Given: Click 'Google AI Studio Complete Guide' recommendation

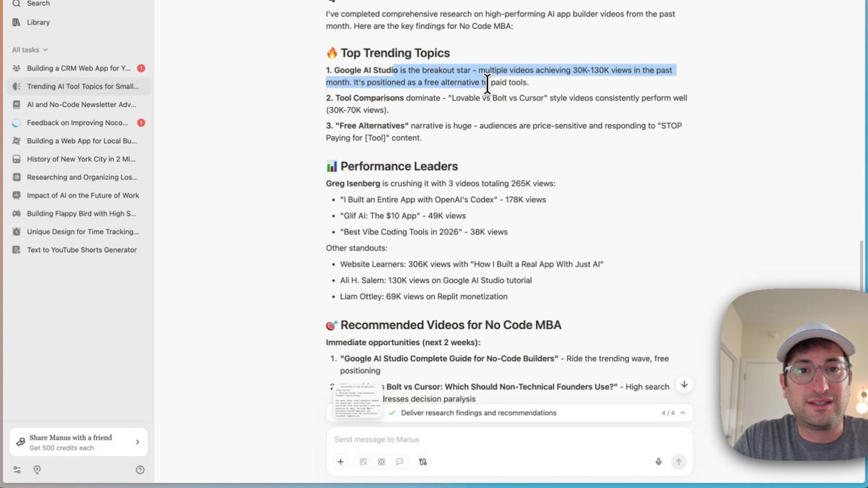Looking at the screenshot, I should click(x=449, y=359).
